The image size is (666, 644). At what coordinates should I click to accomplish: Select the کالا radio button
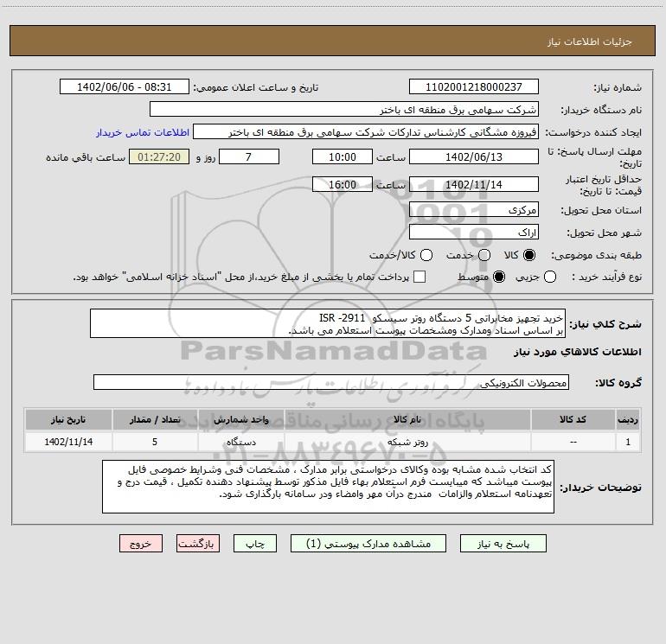[x=529, y=255]
